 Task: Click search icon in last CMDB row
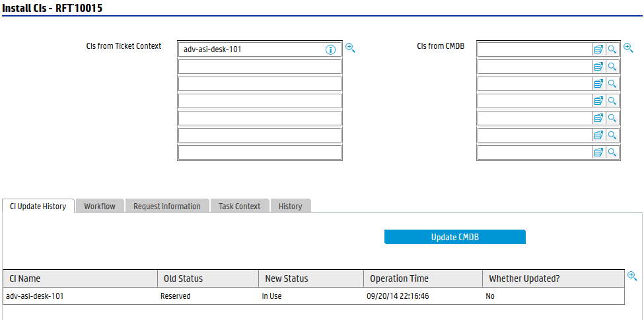tap(612, 152)
